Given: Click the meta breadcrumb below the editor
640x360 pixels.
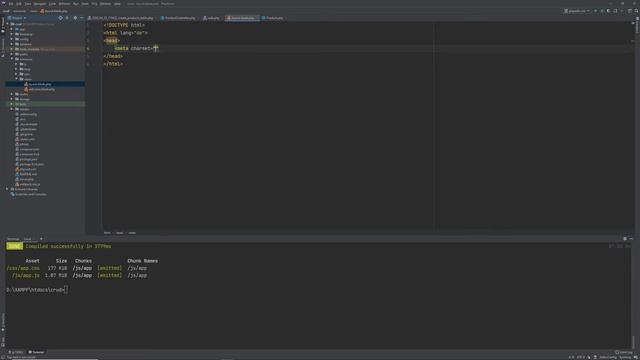Looking at the screenshot, I should click(132, 233).
